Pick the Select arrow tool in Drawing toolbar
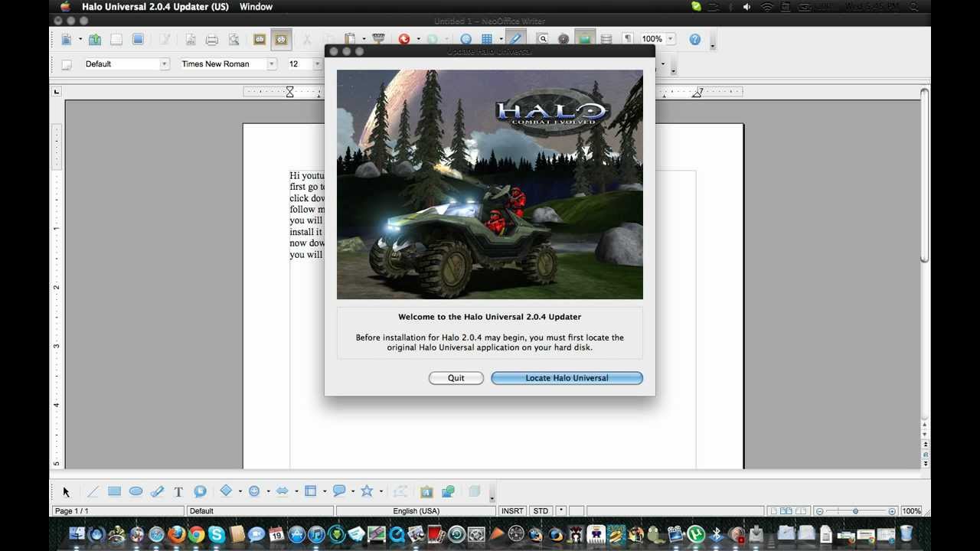This screenshot has height=551, width=980. point(67,492)
